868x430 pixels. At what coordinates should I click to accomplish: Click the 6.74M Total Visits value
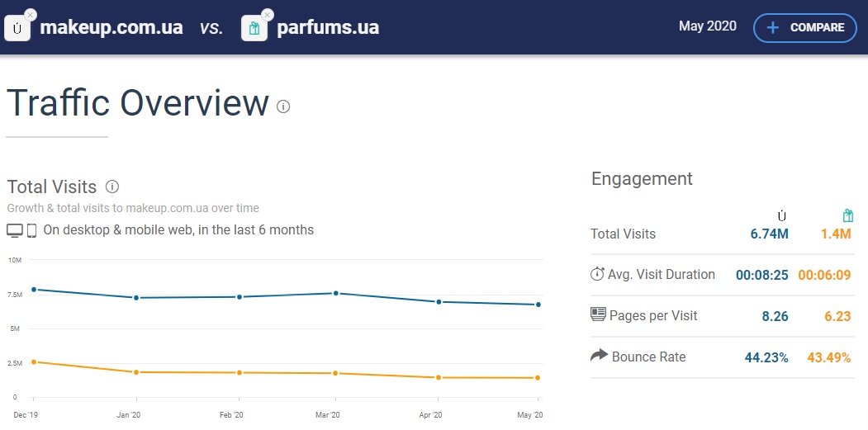tap(769, 234)
